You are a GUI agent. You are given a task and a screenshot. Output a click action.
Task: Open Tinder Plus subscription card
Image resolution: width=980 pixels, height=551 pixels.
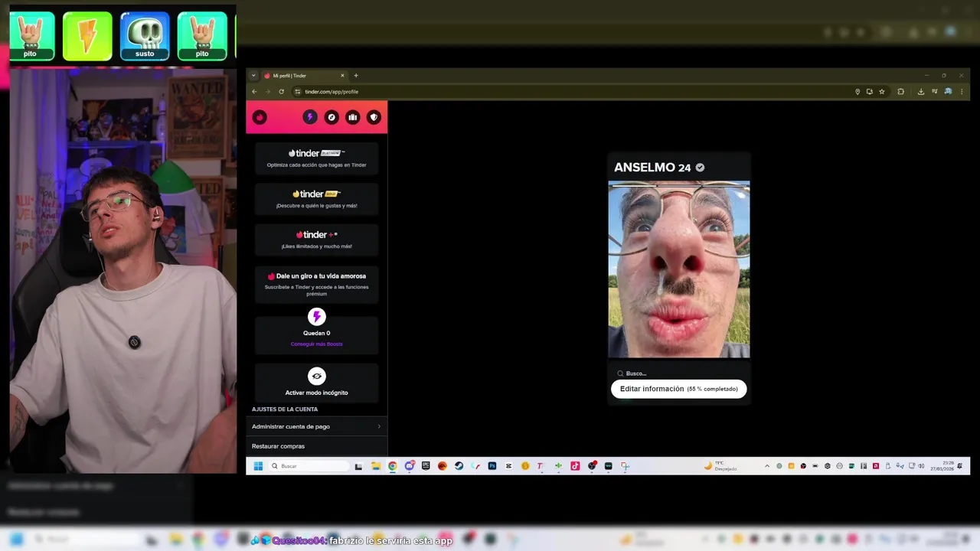click(316, 240)
